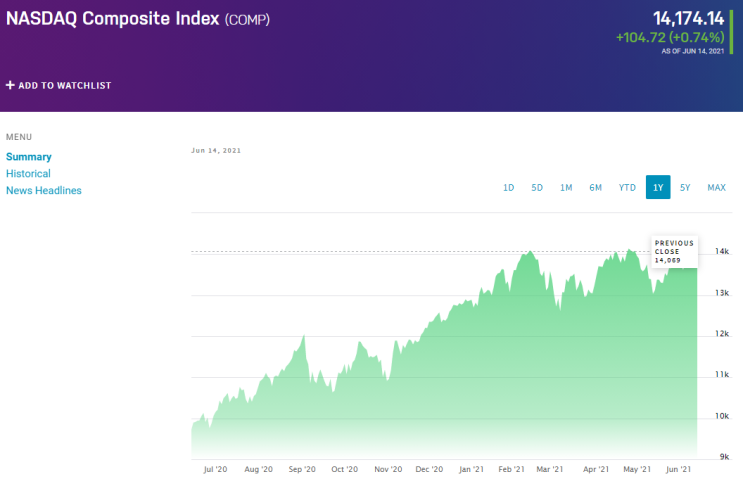This screenshot has width=743, height=491.
Task: Switch chart to 5D range
Action: pyautogui.click(x=537, y=188)
